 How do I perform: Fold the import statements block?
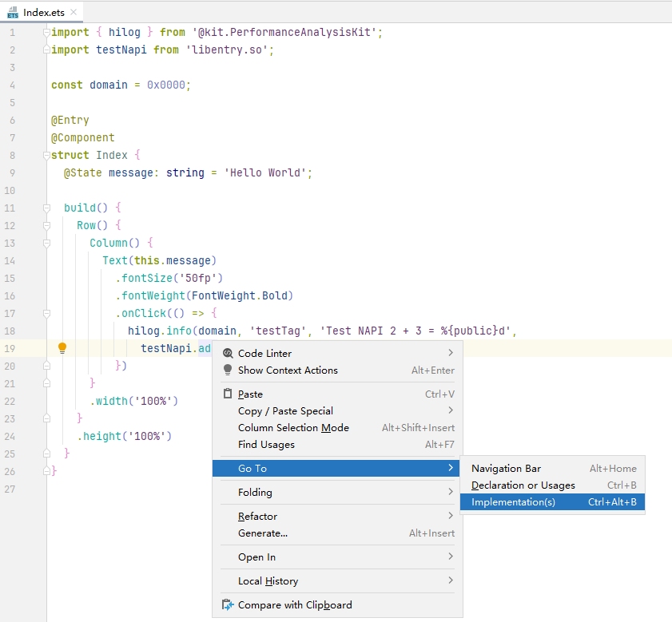click(47, 32)
